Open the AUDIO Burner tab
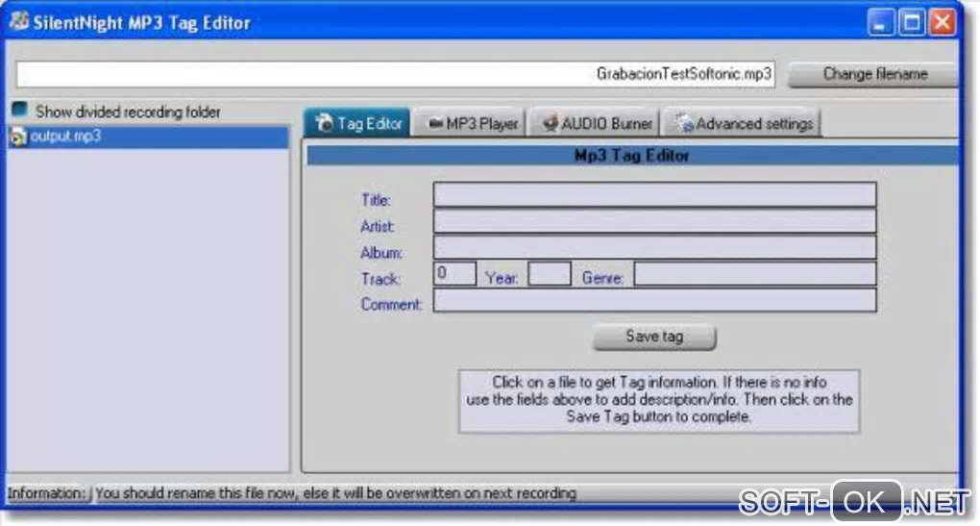Screen dimensions: 980x526 click(x=595, y=123)
